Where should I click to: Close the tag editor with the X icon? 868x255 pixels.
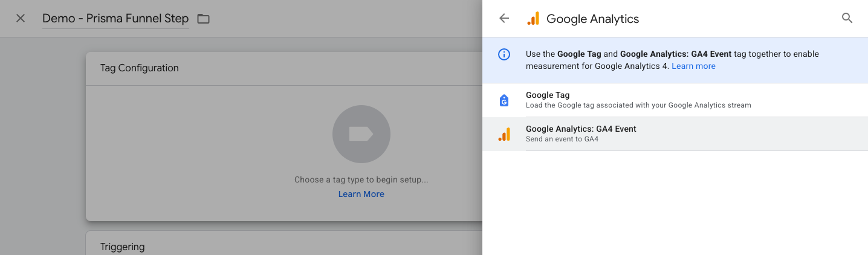(x=21, y=18)
